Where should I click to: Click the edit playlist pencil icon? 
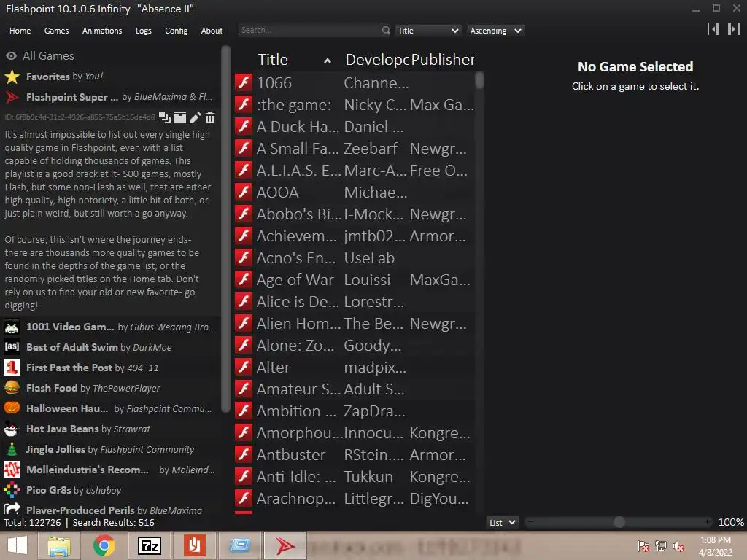tap(196, 117)
